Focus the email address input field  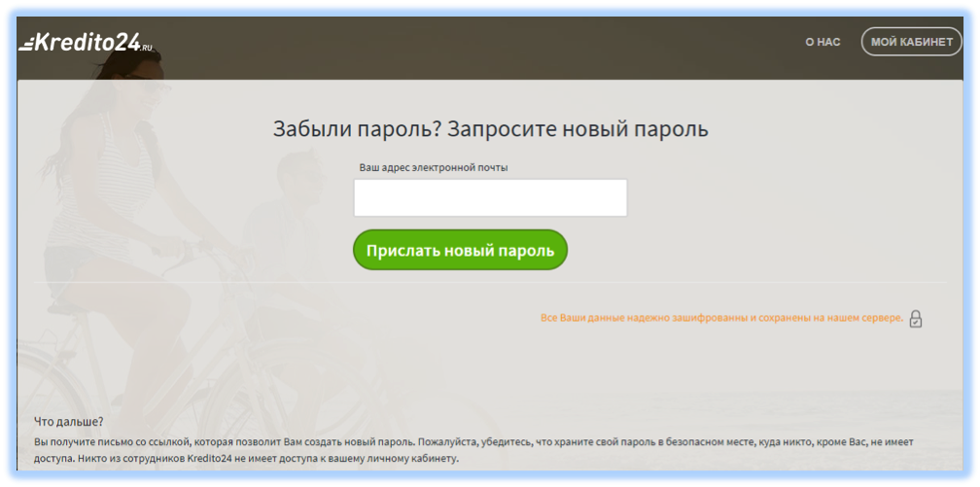click(x=490, y=198)
